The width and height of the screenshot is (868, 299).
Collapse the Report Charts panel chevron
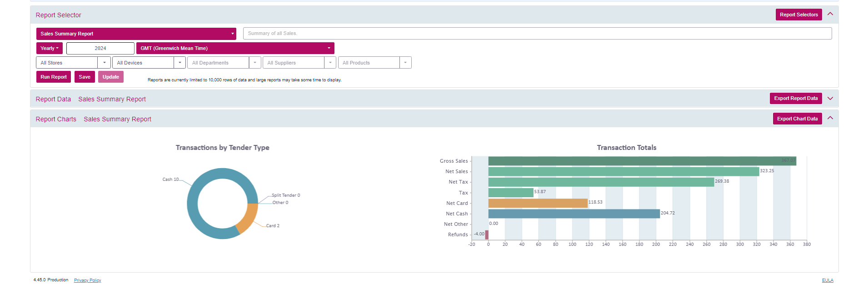point(830,118)
